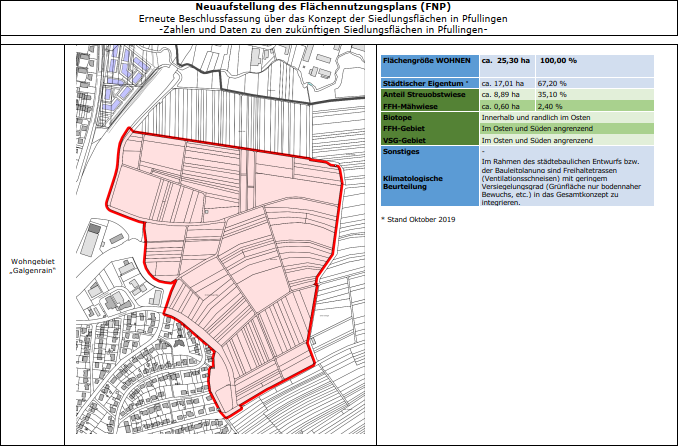Viewport: 678px width, 446px height.
Task: Select the "2,40 %" cell
Action: click(x=551, y=105)
